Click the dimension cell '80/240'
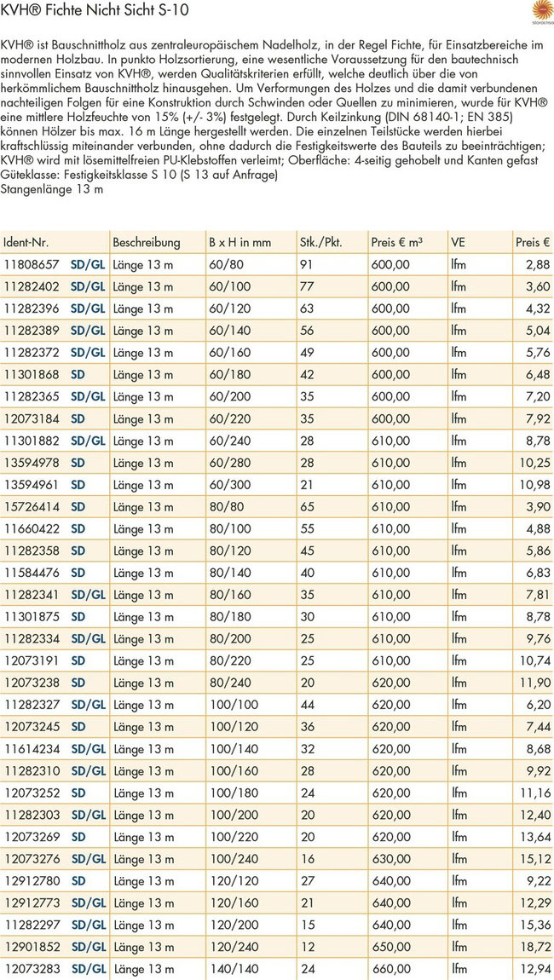554x980 pixels. pos(229,683)
